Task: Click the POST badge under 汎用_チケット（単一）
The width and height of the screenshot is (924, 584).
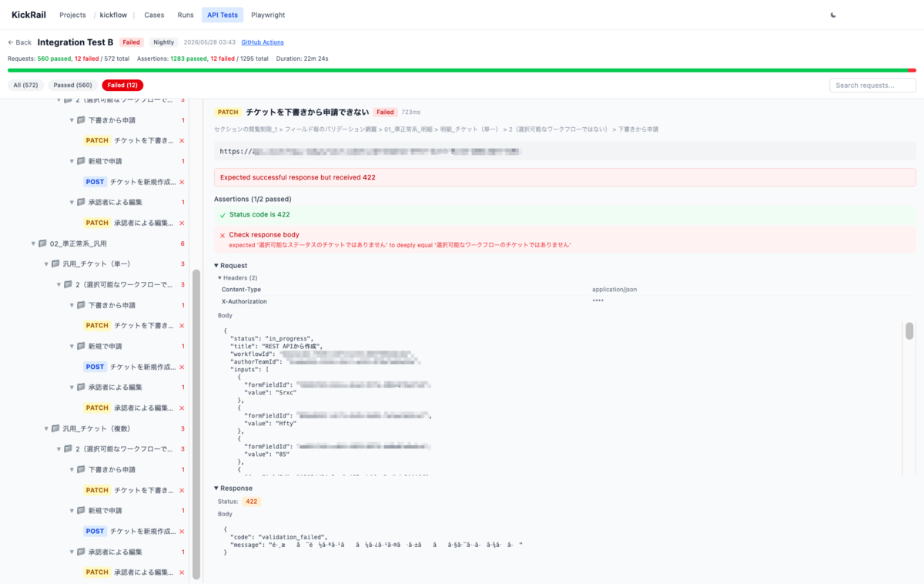Action: [x=95, y=367]
